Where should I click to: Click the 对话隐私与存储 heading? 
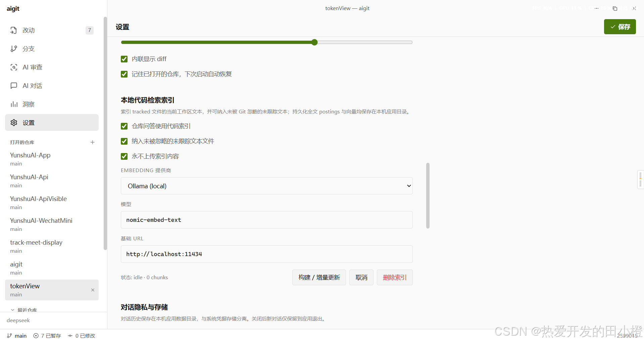click(x=144, y=307)
